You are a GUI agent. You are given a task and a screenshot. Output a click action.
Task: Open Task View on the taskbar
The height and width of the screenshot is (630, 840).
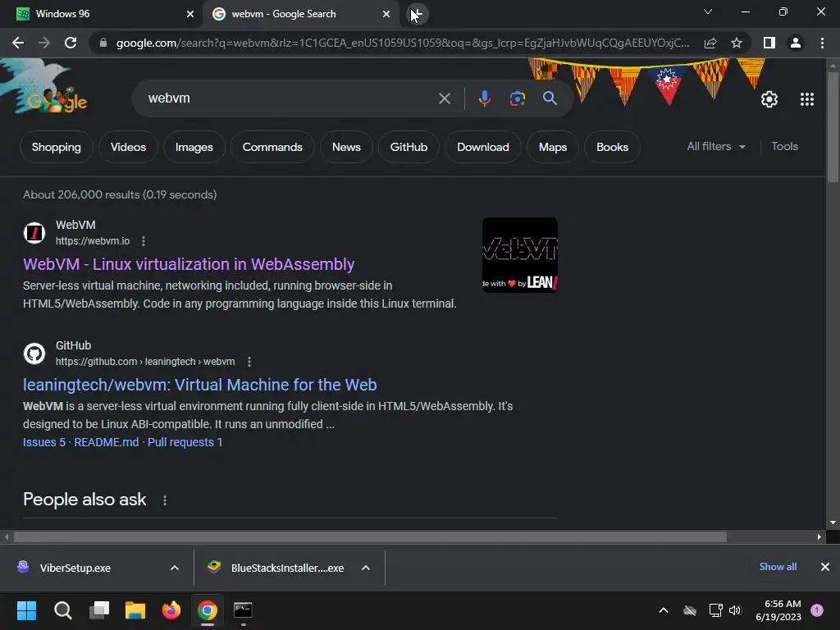[99, 610]
